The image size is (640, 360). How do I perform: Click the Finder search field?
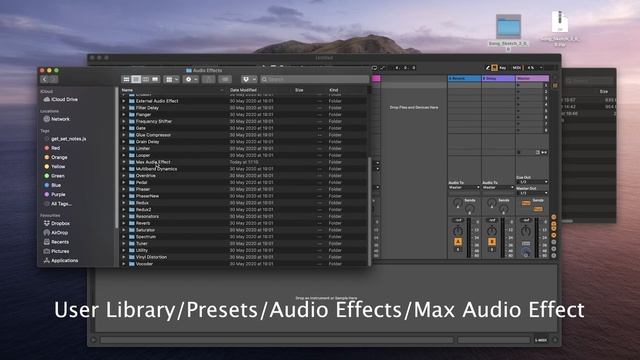coord(314,79)
